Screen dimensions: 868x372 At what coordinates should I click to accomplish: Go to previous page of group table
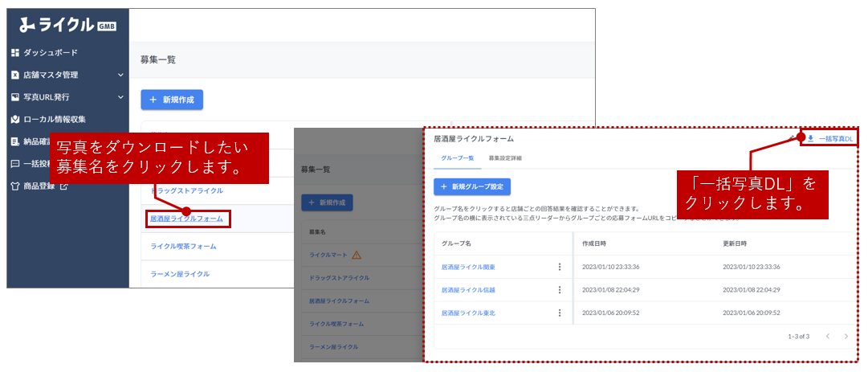[x=828, y=336]
